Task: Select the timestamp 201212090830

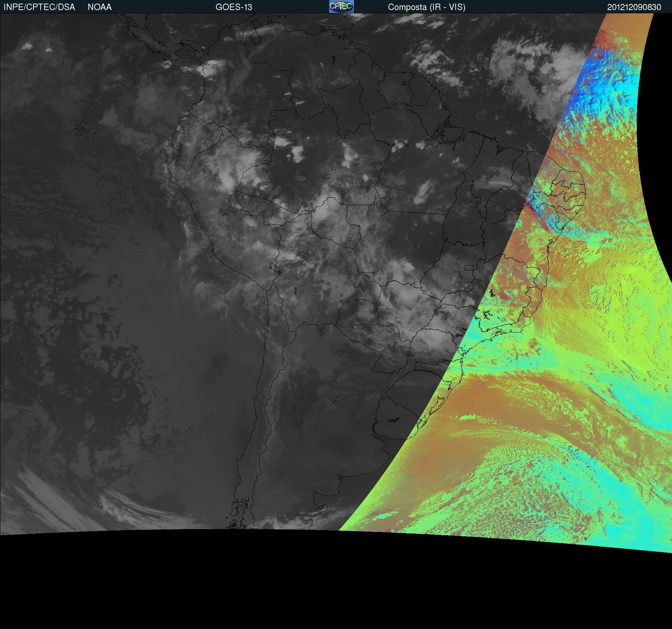Action: point(634,7)
